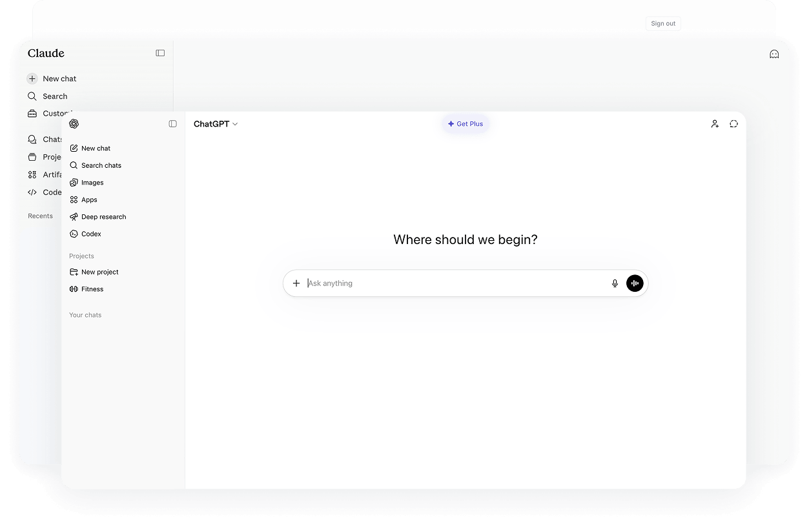Viewport: 809px width, 532px height.
Task: Click the Projects section header
Action: click(x=81, y=256)
